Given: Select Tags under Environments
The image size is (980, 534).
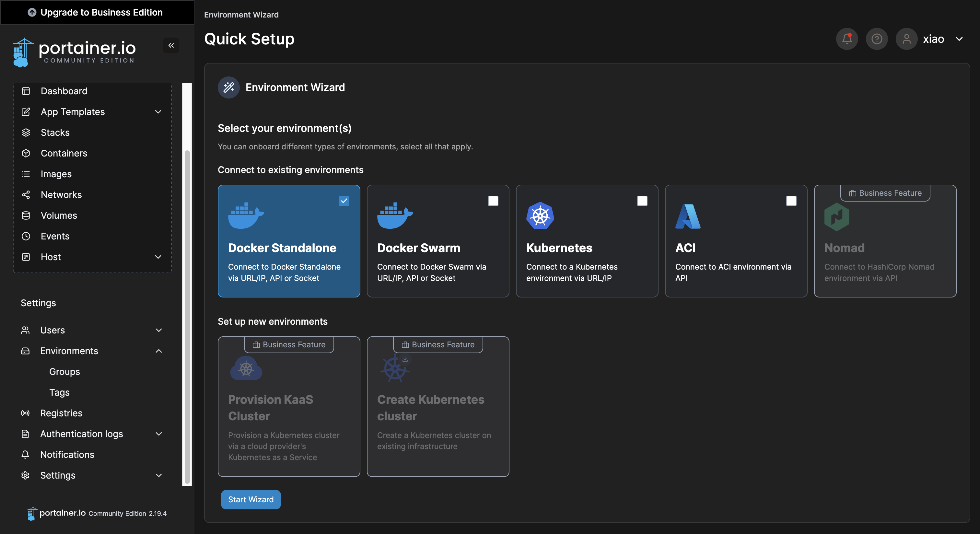Looking at the screenshot, I should tap(59, 392).
